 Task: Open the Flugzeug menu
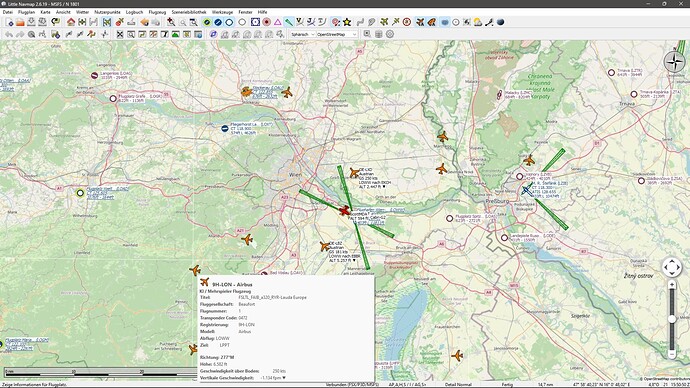click(157, 12)
